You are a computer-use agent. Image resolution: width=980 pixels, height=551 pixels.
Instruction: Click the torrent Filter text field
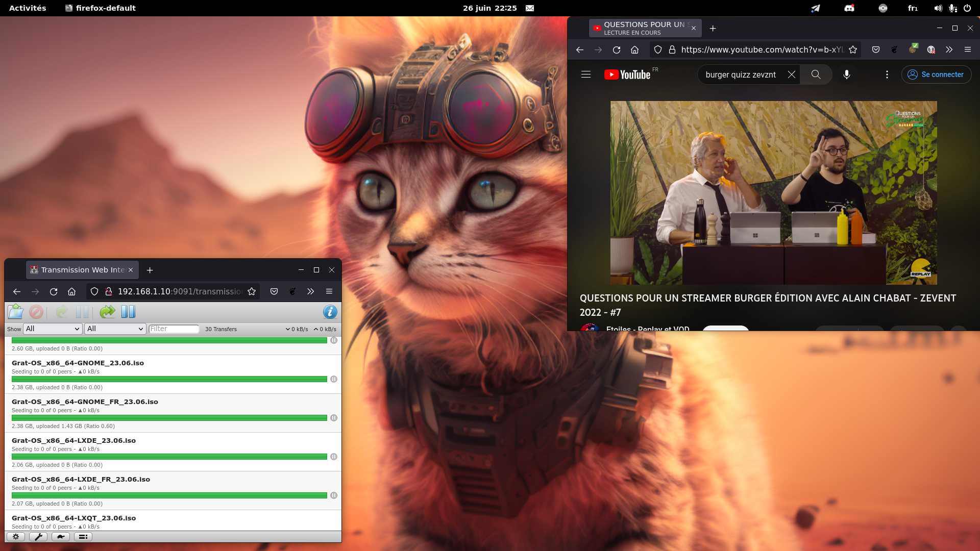click(174, 329)
